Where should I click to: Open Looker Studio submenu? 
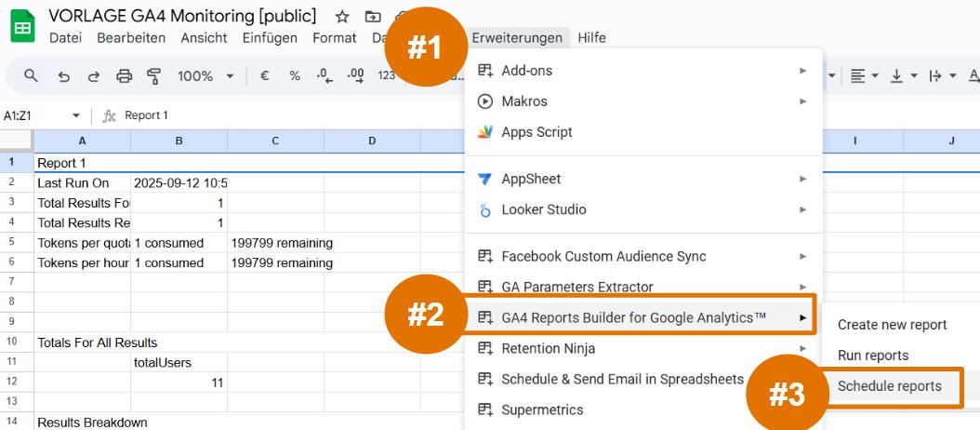pyautogui.click(x=643, y=209)
